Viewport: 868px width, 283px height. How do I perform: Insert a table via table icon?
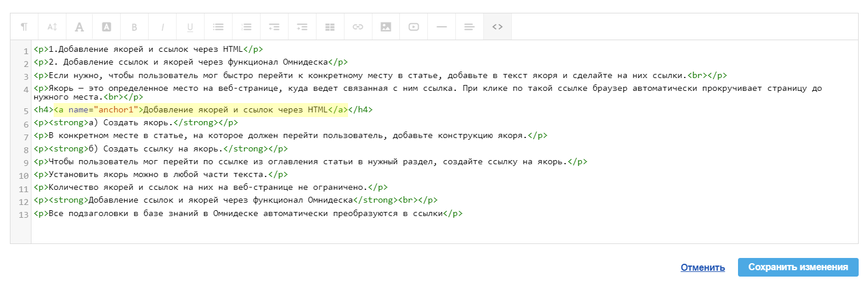pos(330,27)
